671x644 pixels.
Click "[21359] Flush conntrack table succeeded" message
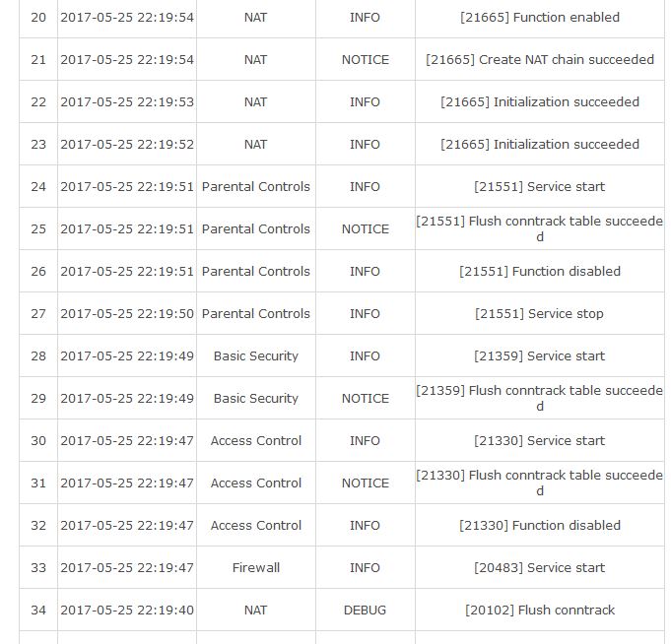(x=539, y=399)
